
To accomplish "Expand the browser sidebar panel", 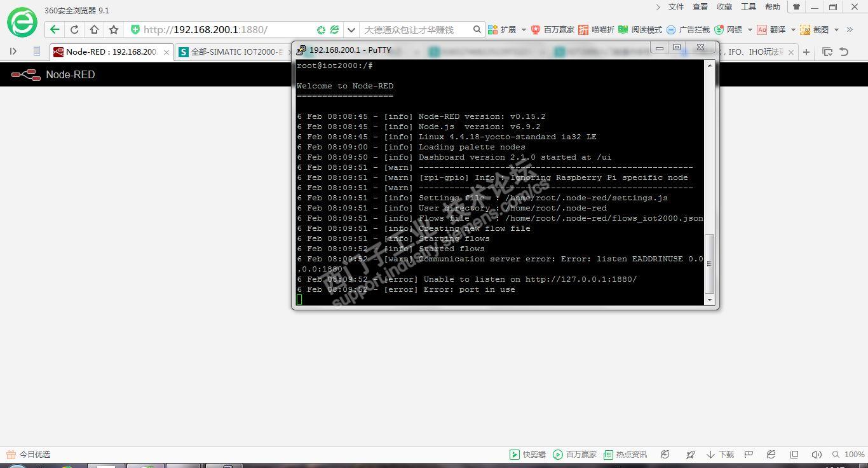I will [x=13, y=52].
